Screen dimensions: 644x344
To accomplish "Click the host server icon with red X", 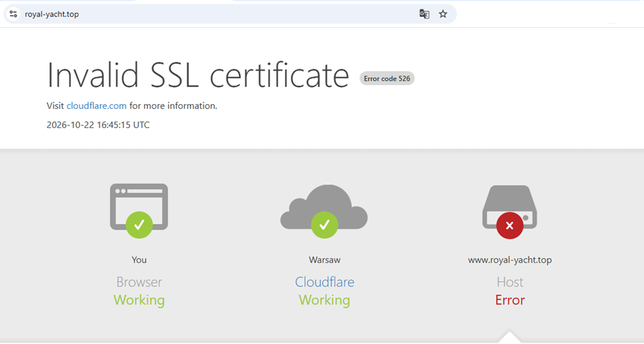I will point(510,211).
